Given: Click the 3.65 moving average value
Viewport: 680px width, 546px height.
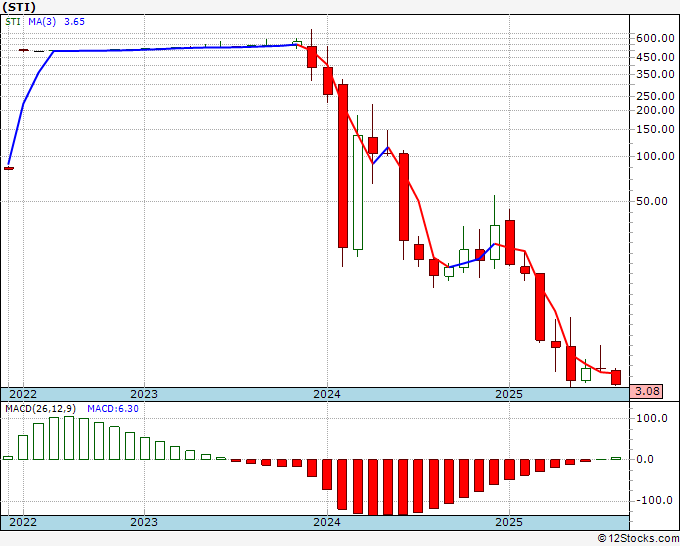Looking at the screenshot, I should (74, 22).
